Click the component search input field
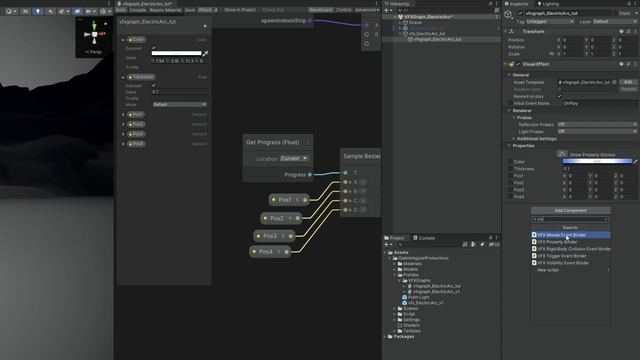The width and height of the screenshot is (640, 360). [571, 219]
